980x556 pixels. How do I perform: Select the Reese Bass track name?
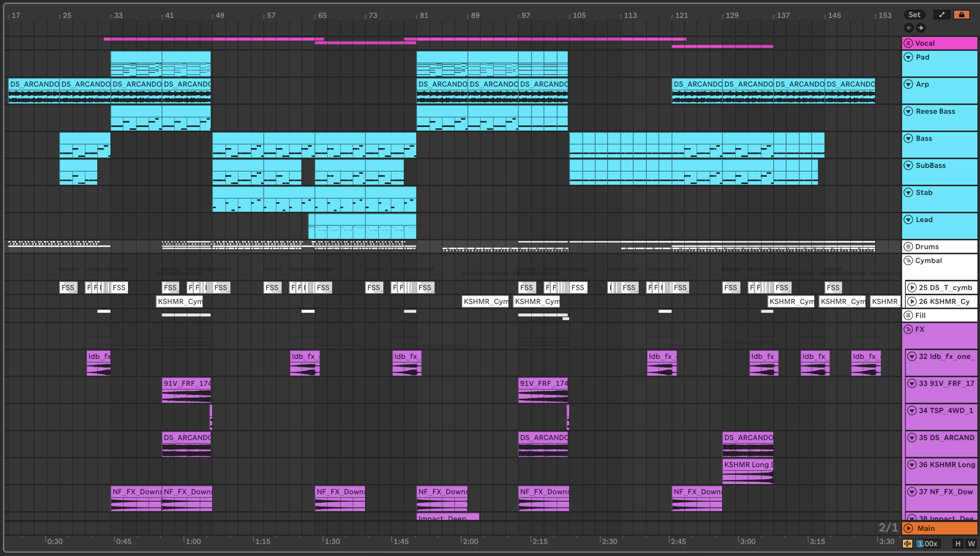(x=935, y=111)
